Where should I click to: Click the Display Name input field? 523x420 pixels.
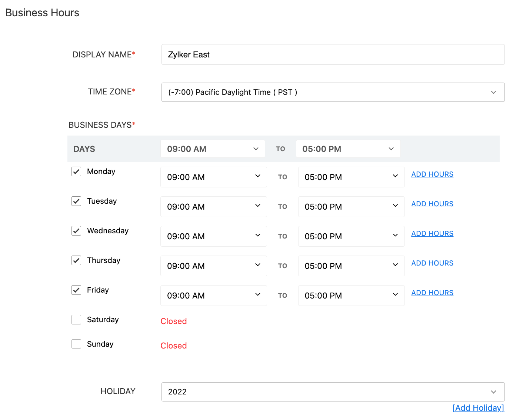333,54
